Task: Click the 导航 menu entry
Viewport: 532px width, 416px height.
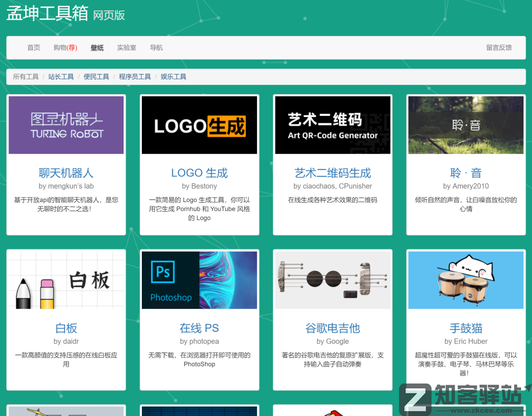Action: click(x=156, y=47)
